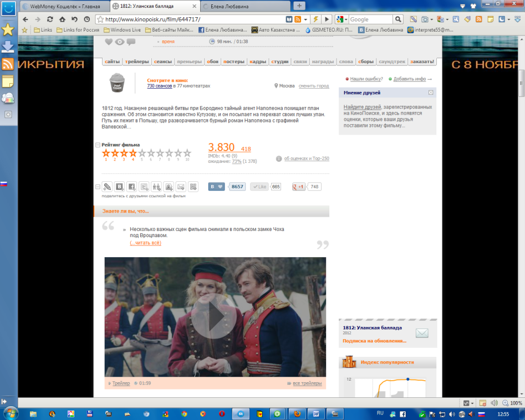Image resolution: width=525 pixels, height=420 pixels.
Task: Open the трейлеры page tab
Action: click(x=136, y=62)
